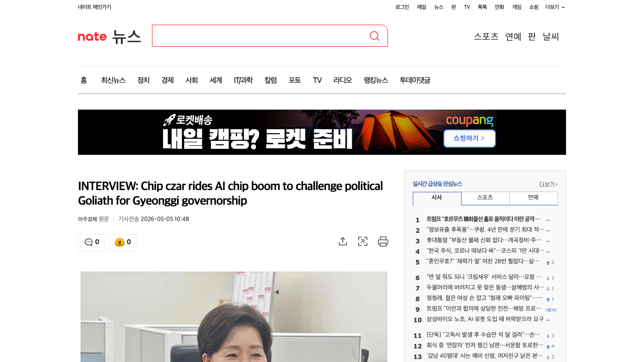The height and width of the screenshot is (362, 644).
Task: Switch to 연예 trending tab
Action: tap(533, 198)
